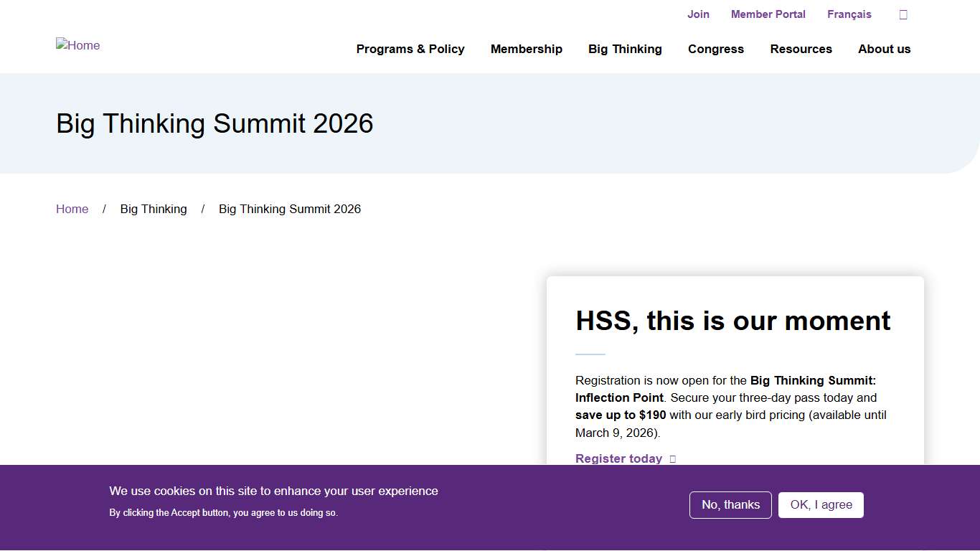Open Big Thinking from the breadcrumb trail

click(x=154, y=209)
